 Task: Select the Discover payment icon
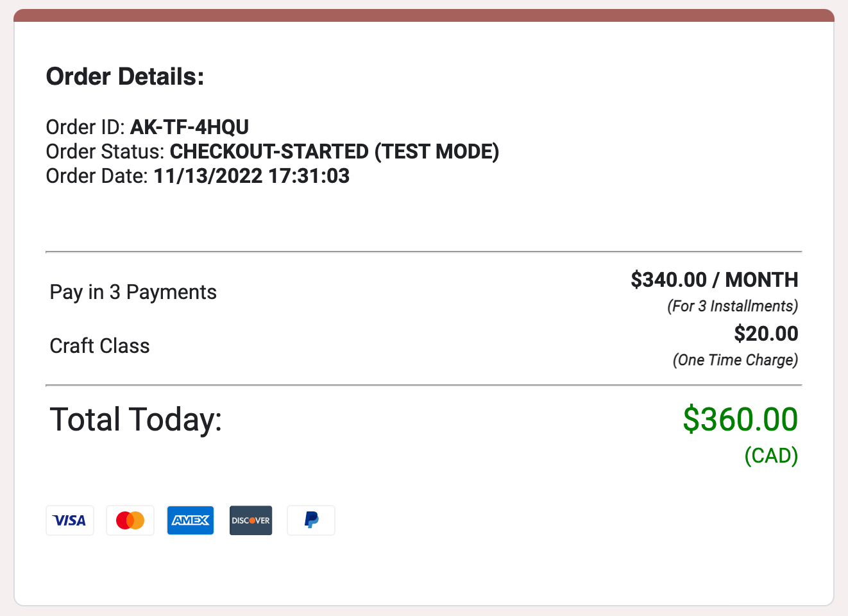pos(250,520)
